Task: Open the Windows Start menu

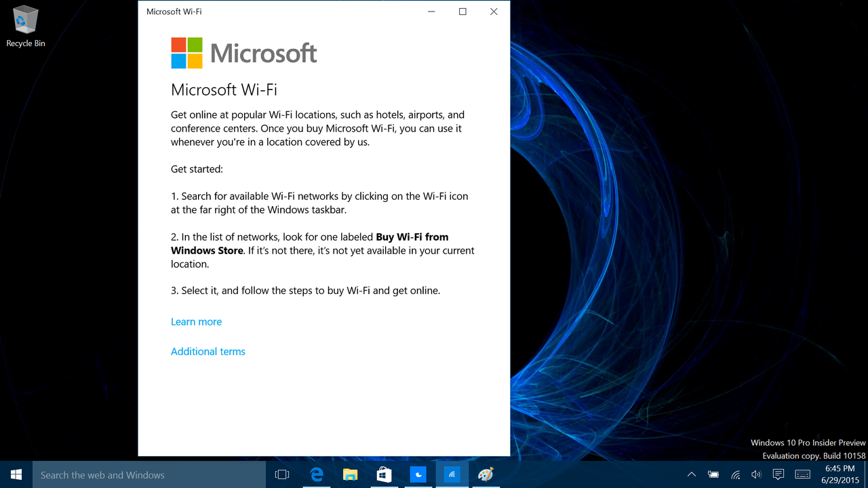Action: pos(16,474)
